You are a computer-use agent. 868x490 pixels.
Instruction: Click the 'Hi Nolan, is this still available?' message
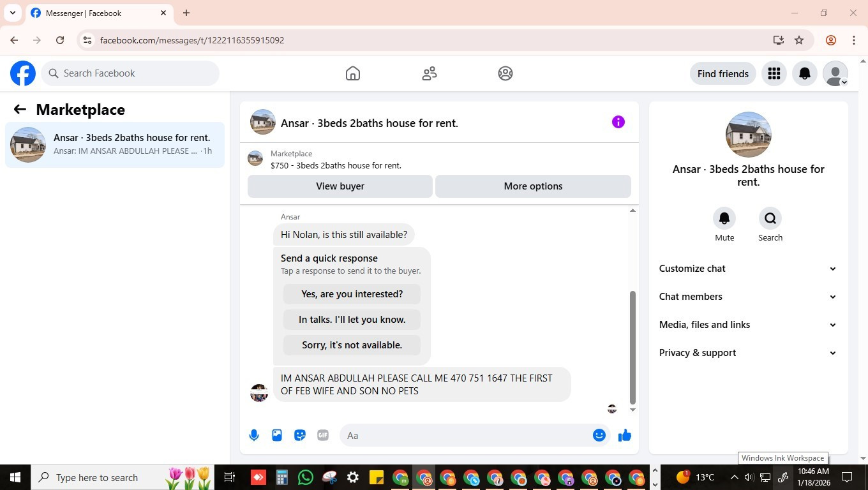(x=344, y=235)
